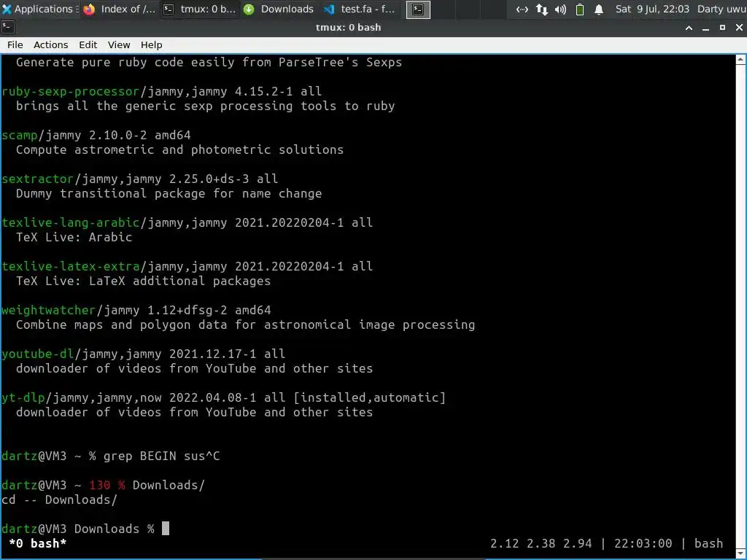
Task: Click the VS Code icon in the taskbar
Action: (329, 9)
